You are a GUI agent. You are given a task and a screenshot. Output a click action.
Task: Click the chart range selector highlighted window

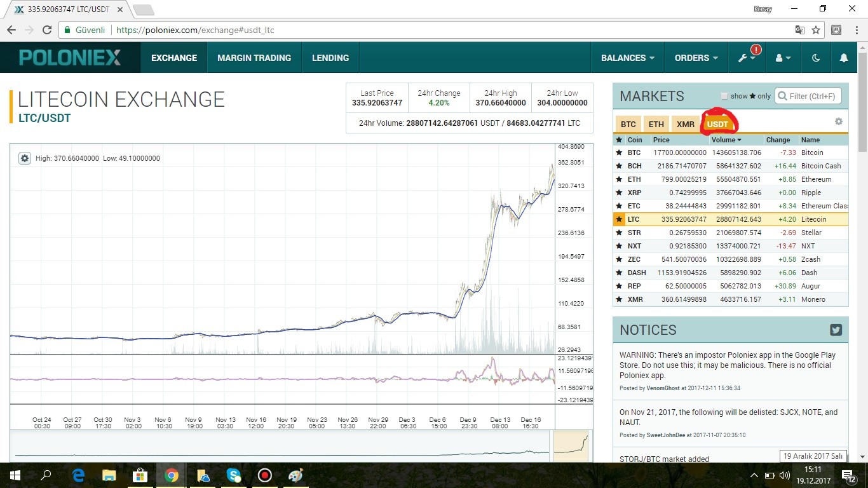[x=571, y=446]
